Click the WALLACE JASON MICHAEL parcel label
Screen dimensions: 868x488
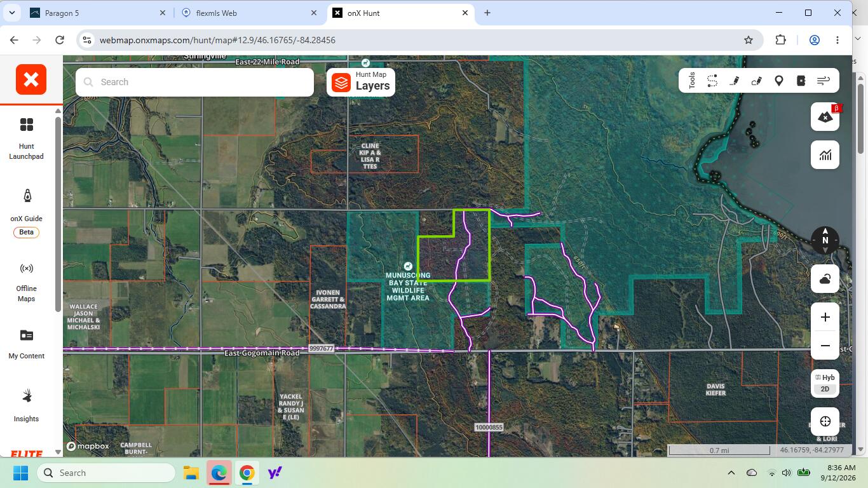[84, 316]
